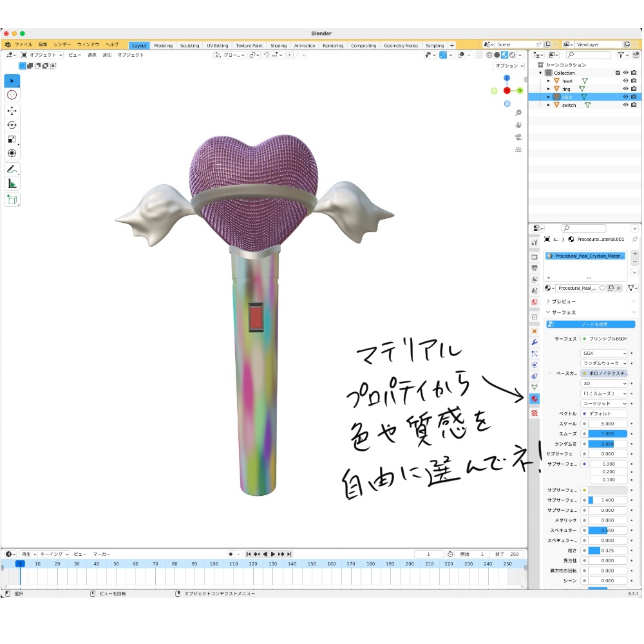Click the current frame number field
644x644 pixels.
click(x=428, y=554)
